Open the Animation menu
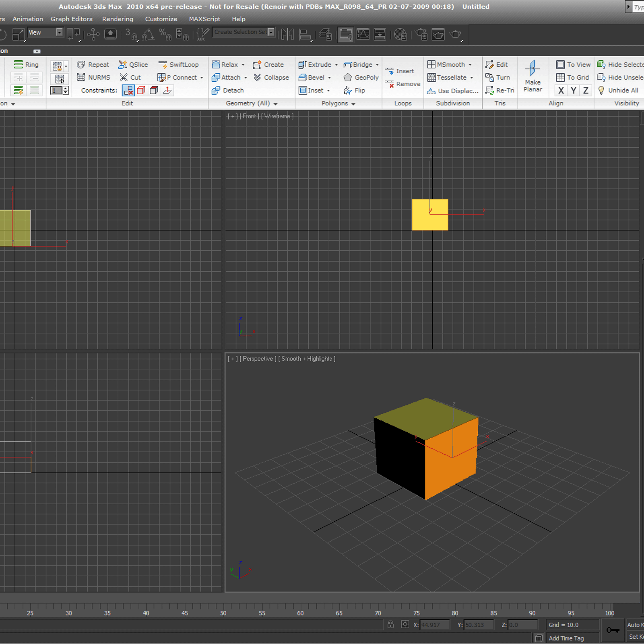Image resolution: width=644 pixels, height=644 pixels. (x=28, y=19)
